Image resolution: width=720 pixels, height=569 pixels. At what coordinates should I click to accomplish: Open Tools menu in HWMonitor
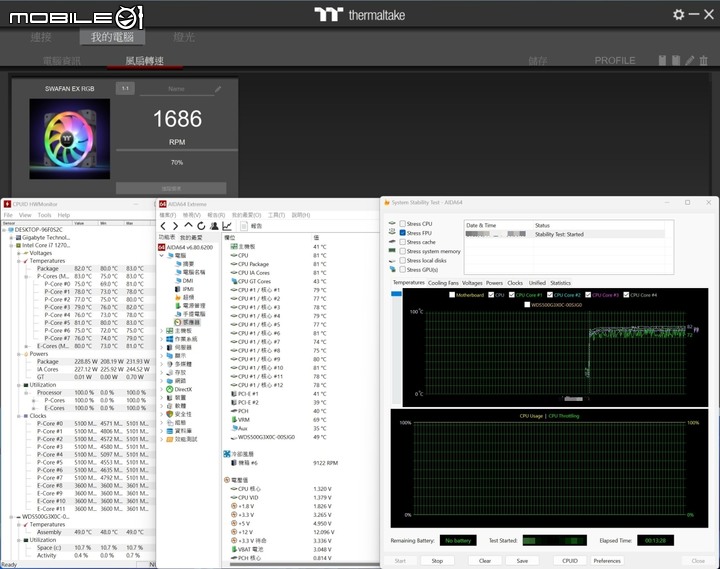(x=45, y=215)
